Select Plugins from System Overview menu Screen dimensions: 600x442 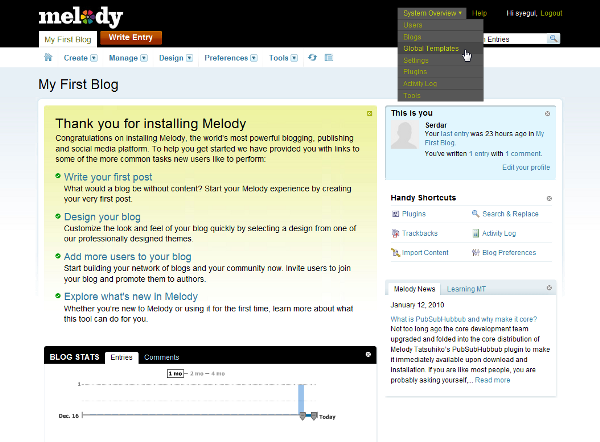[440, 72]
